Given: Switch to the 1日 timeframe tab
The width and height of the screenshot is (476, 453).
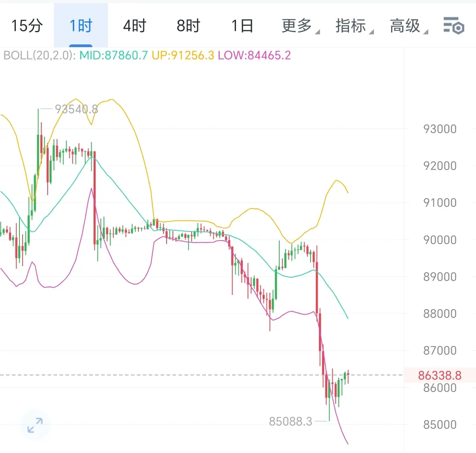Looking at the screenshot, I should (x=242, y=26).
